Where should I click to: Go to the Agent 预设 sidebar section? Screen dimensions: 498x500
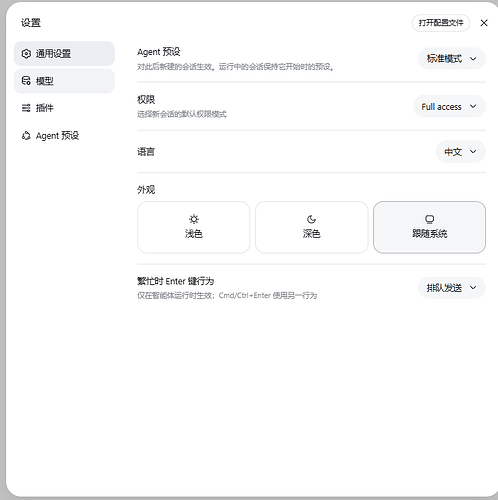(x=64, y=136)
